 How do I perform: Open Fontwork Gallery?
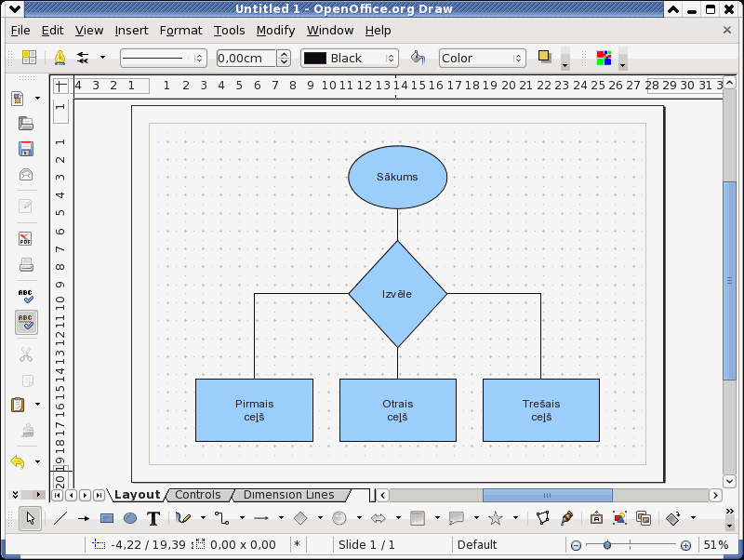[596, 518]
